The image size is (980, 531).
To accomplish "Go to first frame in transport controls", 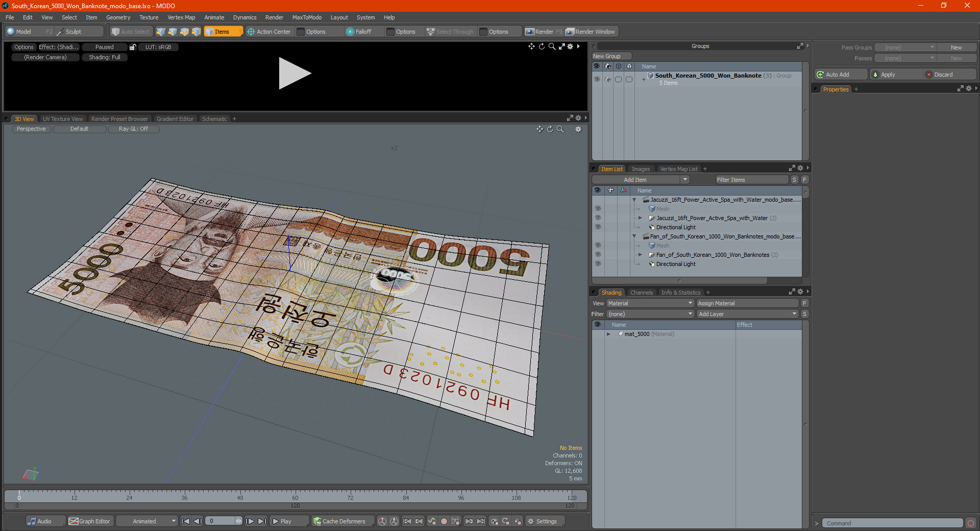I will (x=186, y=521).
